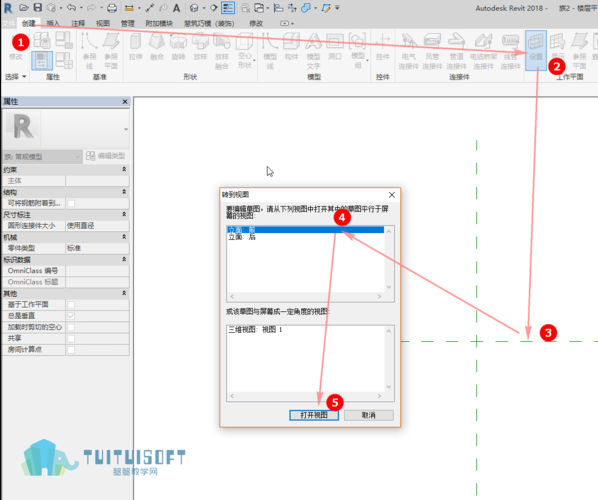This screenshot has height=500, width=598.
Task: Click the 零件类型 value field showing 标准
Action: (x=97, y=248)
